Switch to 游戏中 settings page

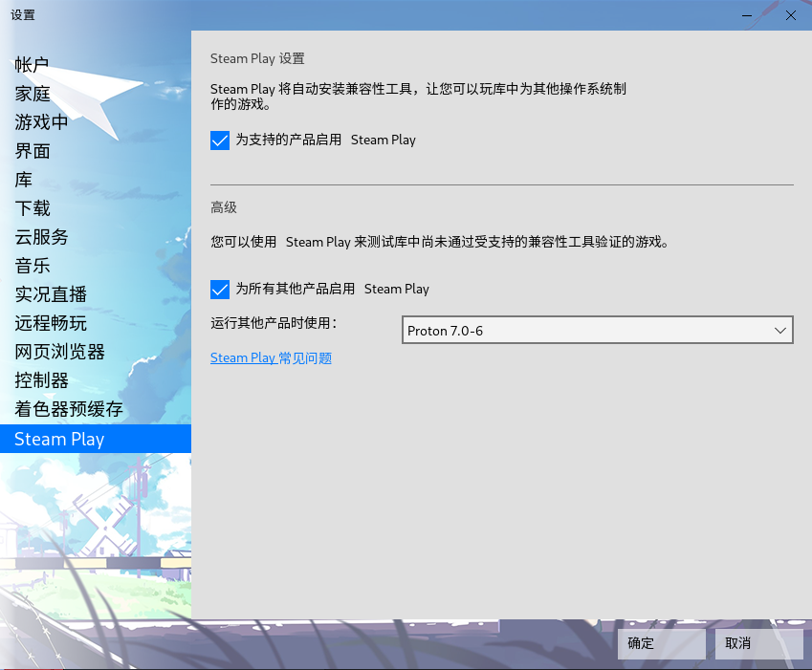[x=41, y=122]
